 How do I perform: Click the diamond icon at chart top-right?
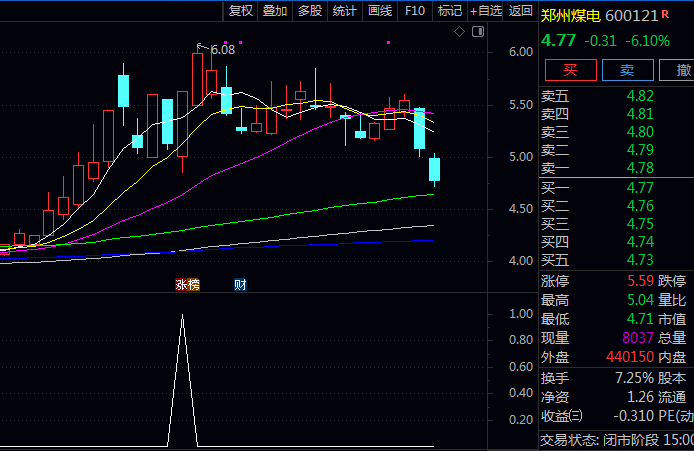click(459, 32)
